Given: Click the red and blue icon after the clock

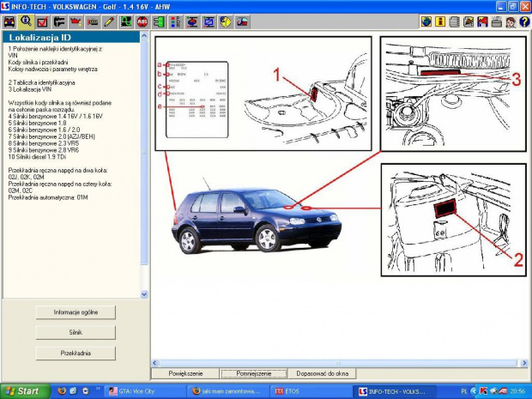Looking at the screenshot, I should [242, 22].
